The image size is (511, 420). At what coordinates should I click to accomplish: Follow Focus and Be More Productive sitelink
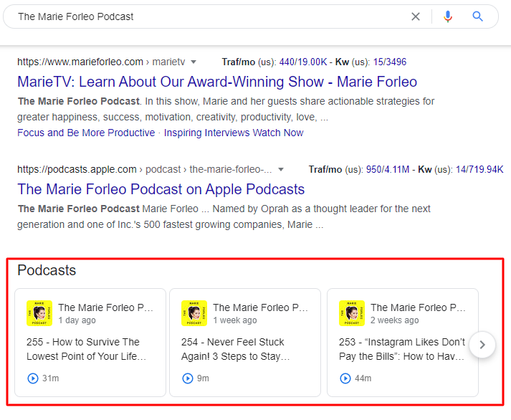pos(86,133)
